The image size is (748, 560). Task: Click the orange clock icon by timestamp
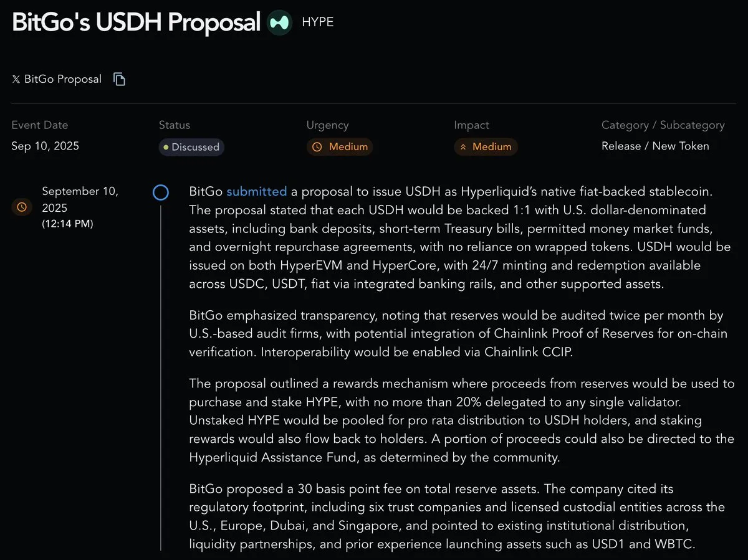click(x=22, y=207)
